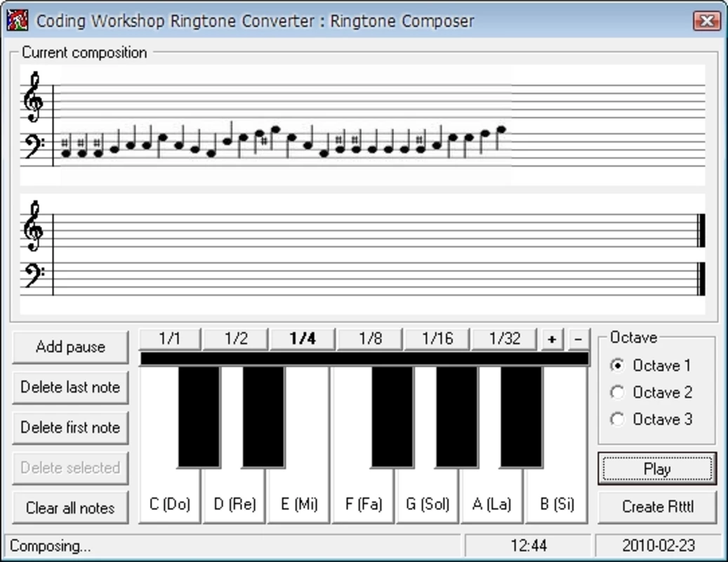The width and height of the screenshot is (728, 562).
Task: Tap the D (Re) piano key
Action: pyautogui.click(x=234, y=497)
